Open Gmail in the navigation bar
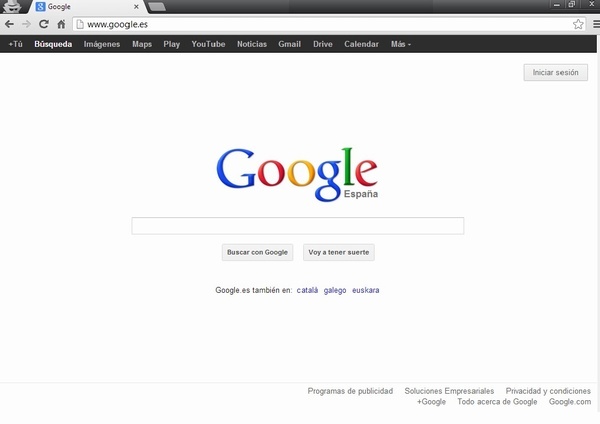Screen dimensions: 600x424 pos(289,44)
